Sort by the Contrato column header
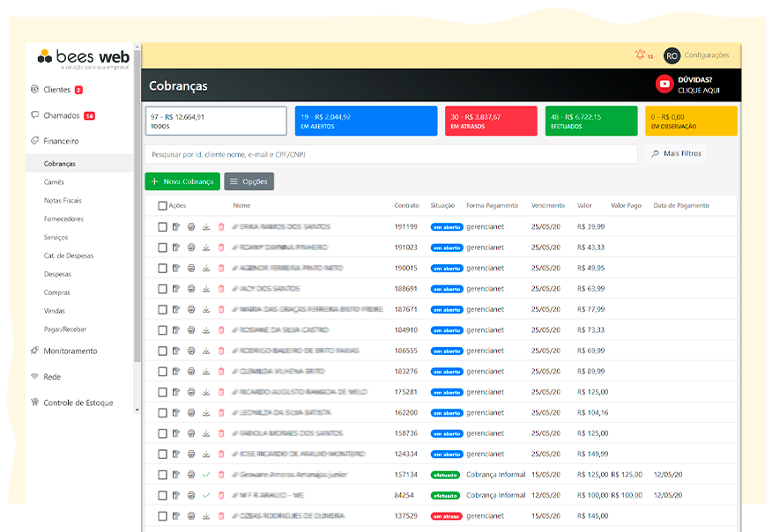Screen dimensions: 772x532 pyautogui.click(x=406, y=205)
